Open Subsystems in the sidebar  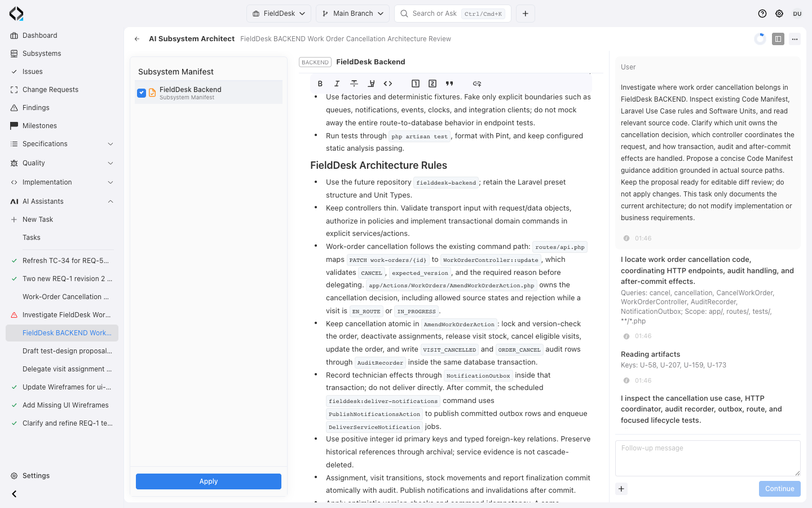tap(62, 54)
